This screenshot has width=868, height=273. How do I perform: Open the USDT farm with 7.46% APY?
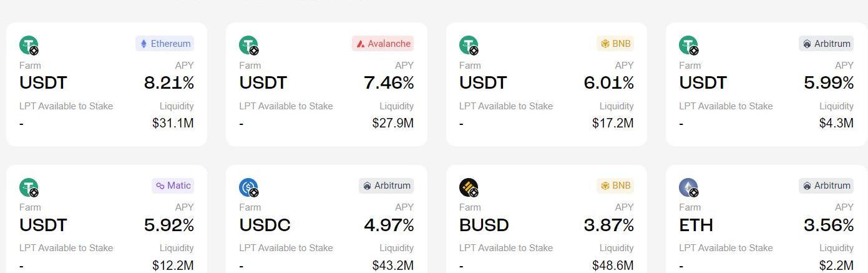pyautogui.click(x=326, y=84)
